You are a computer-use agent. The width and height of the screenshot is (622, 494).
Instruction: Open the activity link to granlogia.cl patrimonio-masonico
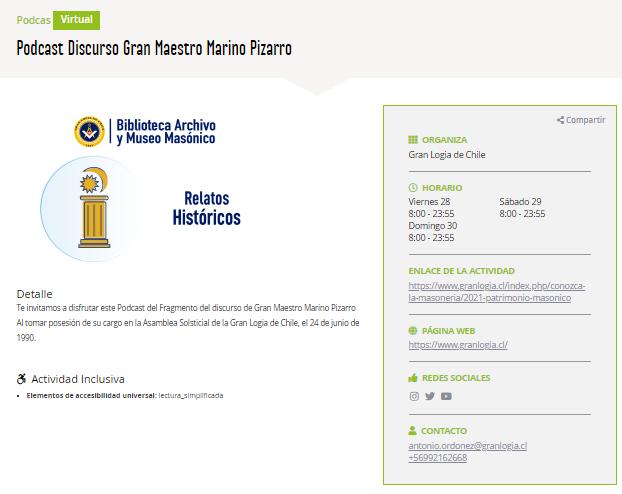click(497, 292)
